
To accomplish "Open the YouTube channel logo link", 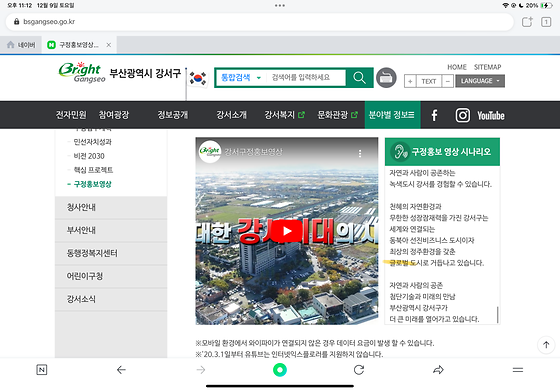I will point(491,115).
